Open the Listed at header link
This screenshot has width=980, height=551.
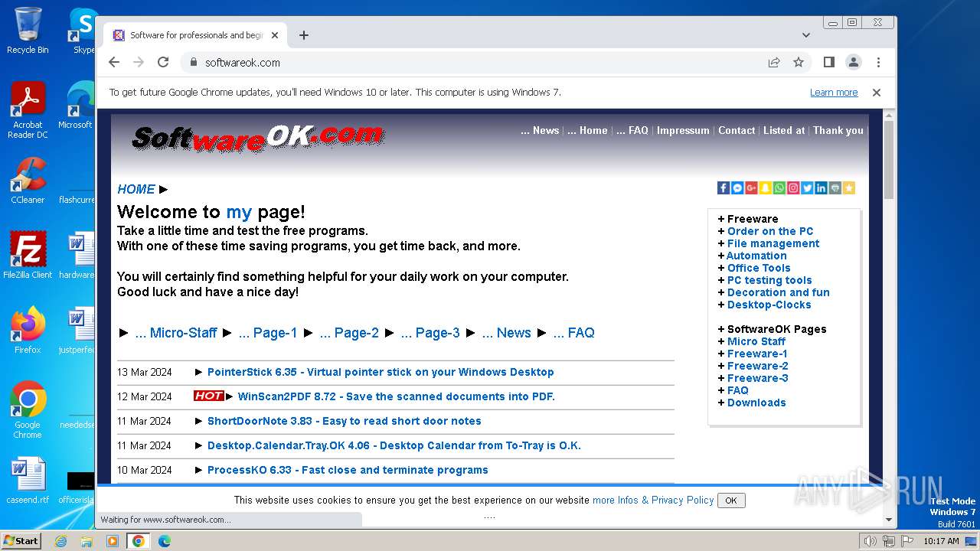coord(784,130)
